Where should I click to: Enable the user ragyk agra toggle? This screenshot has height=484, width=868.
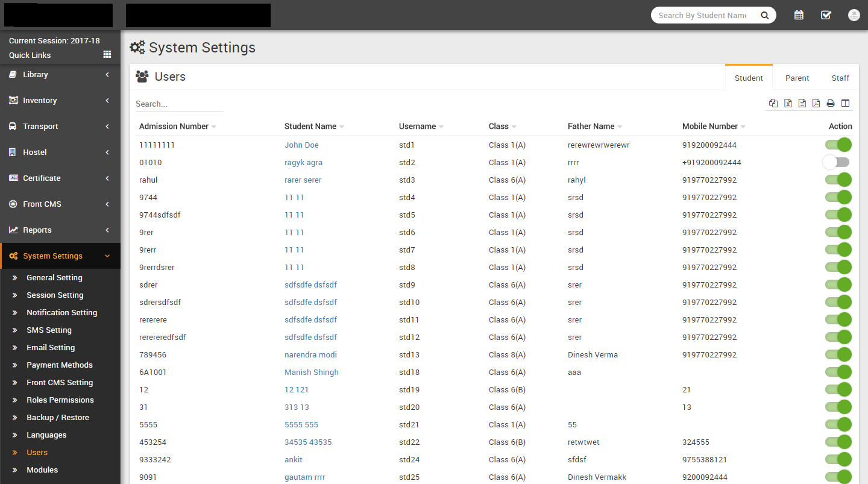[x=837, y=162]
